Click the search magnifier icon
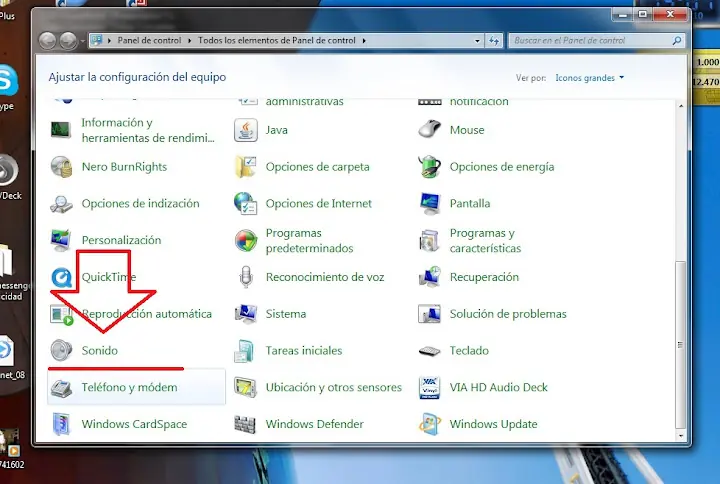This screenshot has height=484, width=720. [677, 40]
